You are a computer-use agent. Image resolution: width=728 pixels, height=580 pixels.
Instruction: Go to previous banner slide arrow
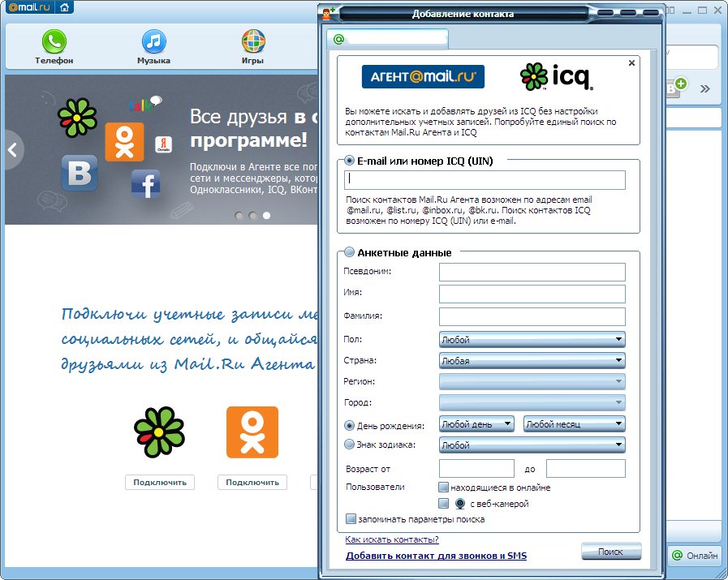coord(13,149)
